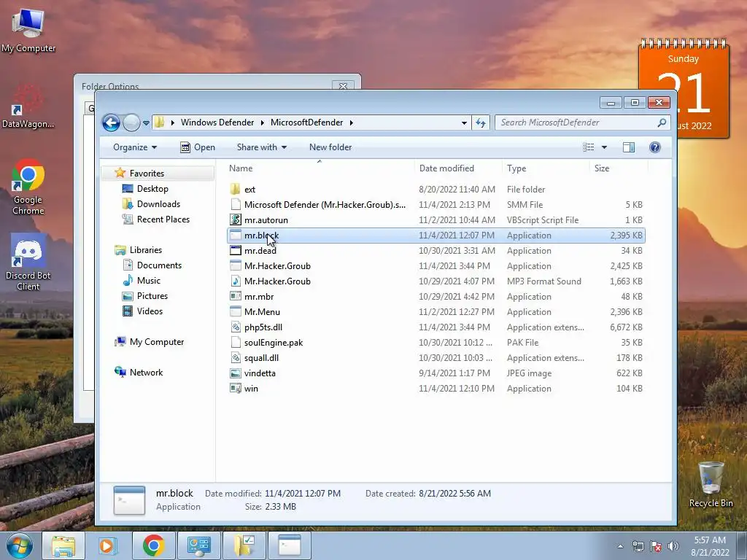Select the Discord Bot Client desktop icon
Image resolution: width=747 pixels, height=560 pixels.
(28, 262)
